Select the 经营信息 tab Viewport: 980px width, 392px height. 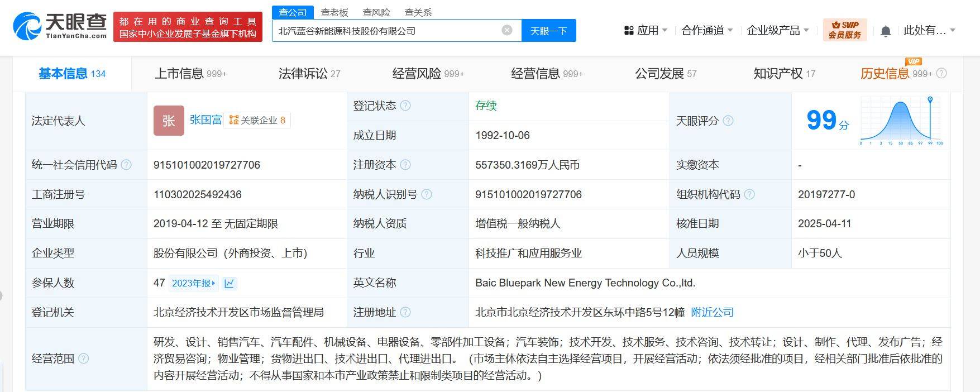tap(547, 74)
